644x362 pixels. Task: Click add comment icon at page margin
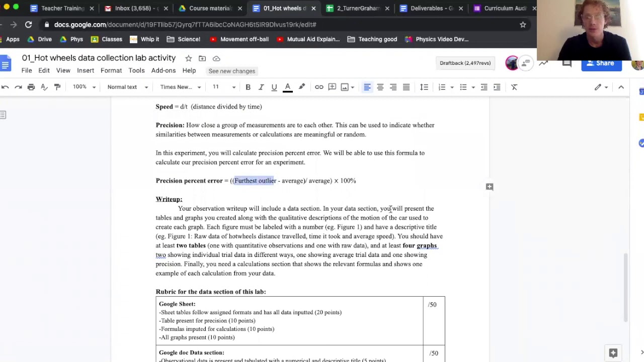(x=489, y=187)
